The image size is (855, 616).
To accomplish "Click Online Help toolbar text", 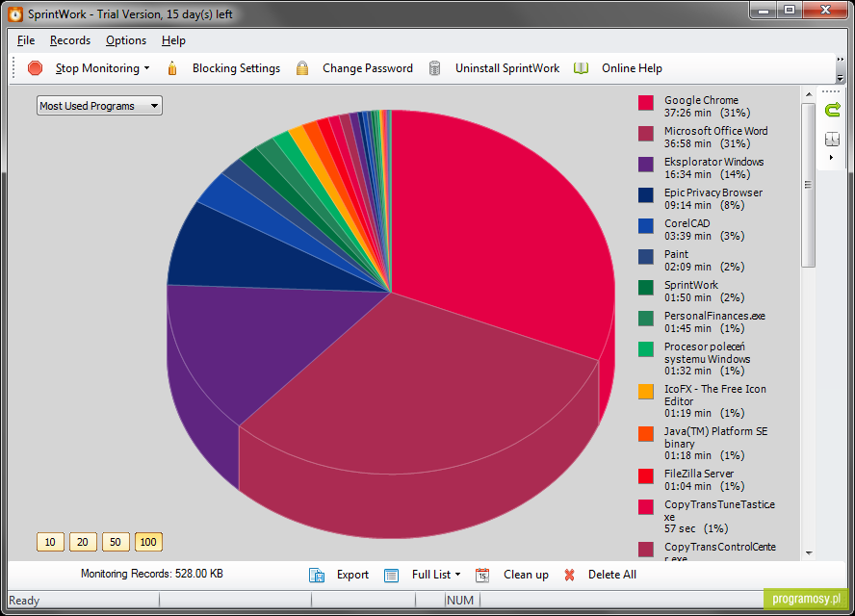I will (x=632, y=68).
